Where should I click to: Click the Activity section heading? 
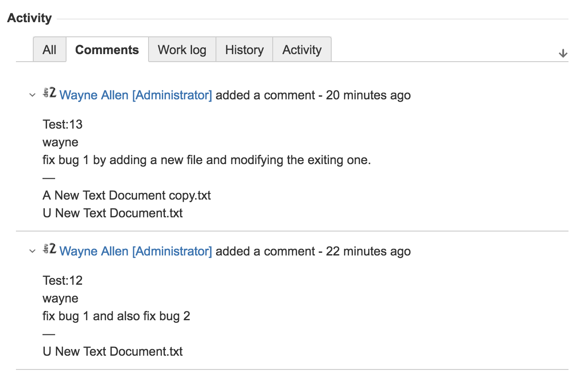coord(30,18)
